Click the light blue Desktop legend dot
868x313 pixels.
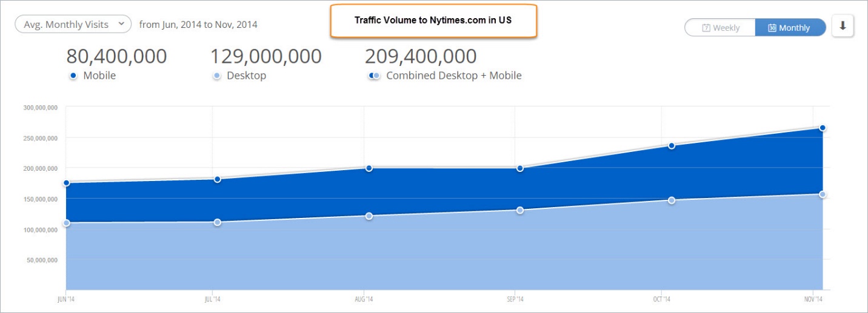pyautogui.click(x=217, y=76)
